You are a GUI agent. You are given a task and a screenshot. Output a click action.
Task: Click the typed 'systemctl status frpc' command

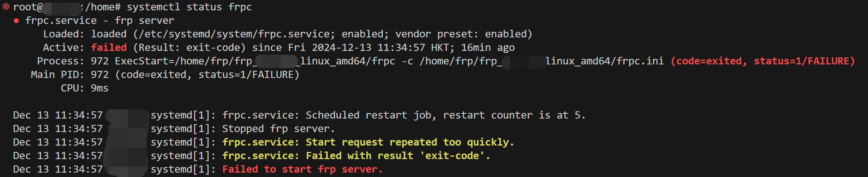tap(189, 7)
